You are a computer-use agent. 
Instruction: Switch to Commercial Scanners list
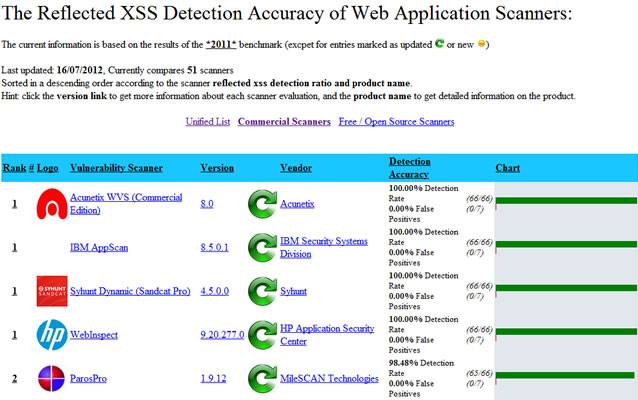point(284,122)
